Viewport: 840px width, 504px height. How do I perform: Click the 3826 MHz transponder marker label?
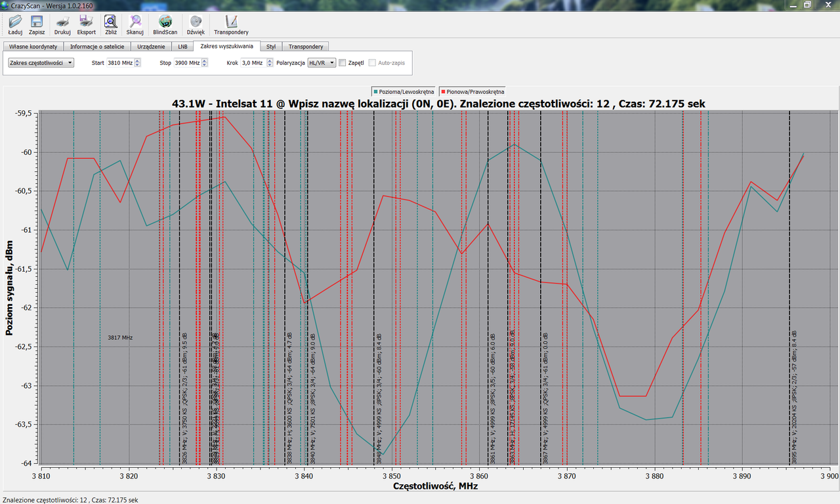184,398
